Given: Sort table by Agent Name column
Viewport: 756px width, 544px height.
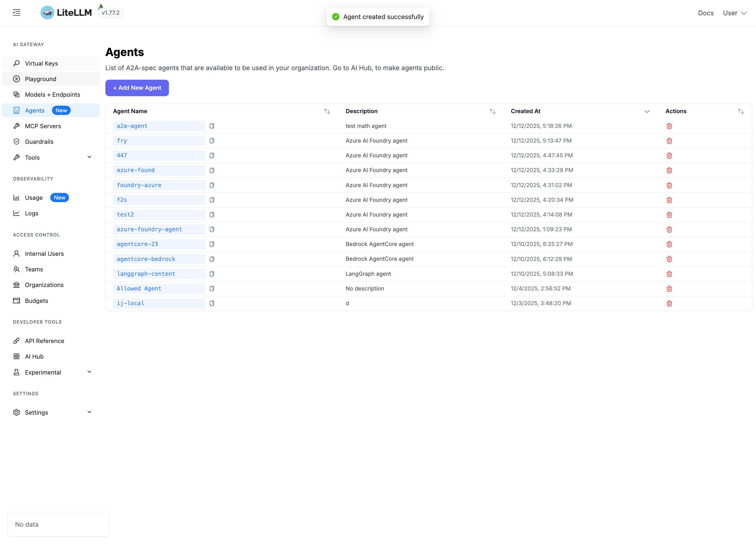Looking at the screenshot, I should (327, 111).
